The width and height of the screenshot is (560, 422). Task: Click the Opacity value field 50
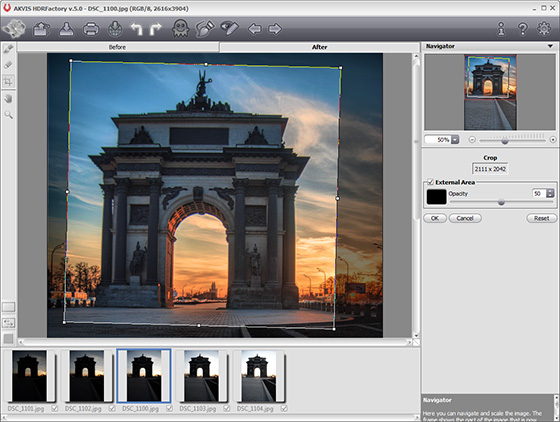[539, 193]
